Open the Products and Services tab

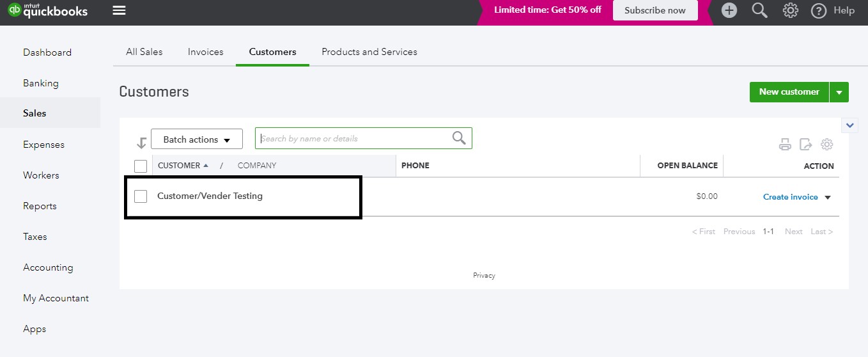(x=369, y=52)
